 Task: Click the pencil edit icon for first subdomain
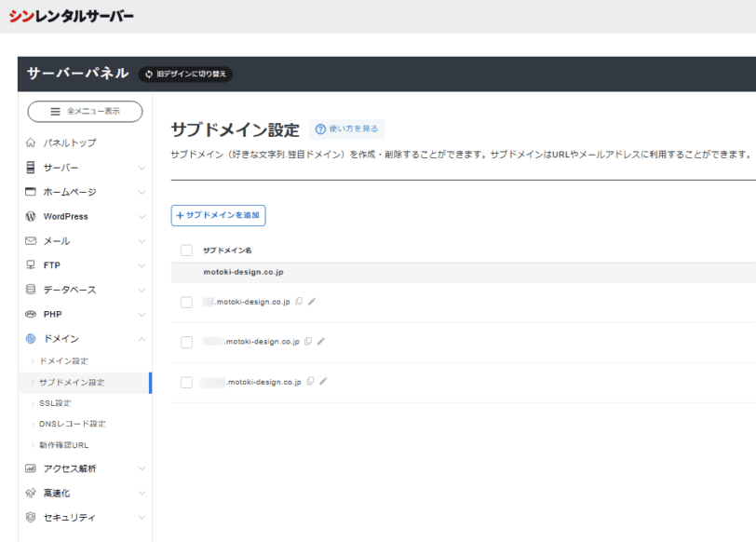point(312,302)
